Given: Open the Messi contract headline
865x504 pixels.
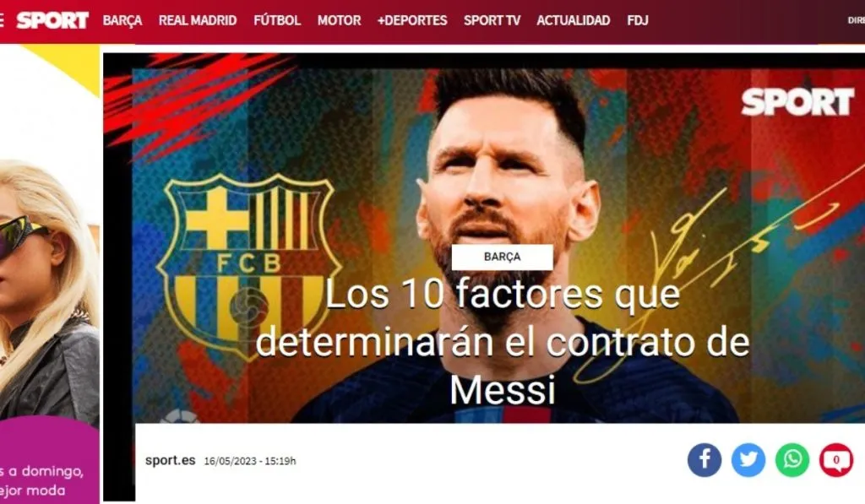Looking at the screenshot, I should (x=502, y=342).
